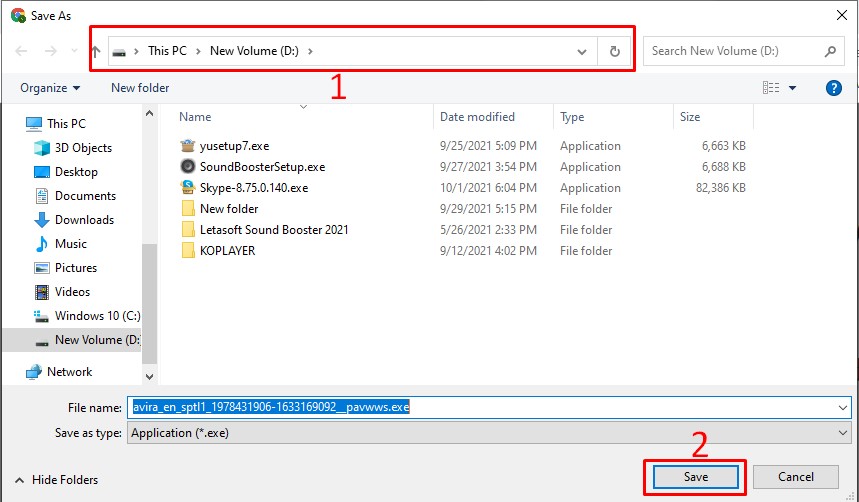Viewport: 859px width, 502px height.
Task: Click the Up one level arrow
Action: (x=96, y=51)
